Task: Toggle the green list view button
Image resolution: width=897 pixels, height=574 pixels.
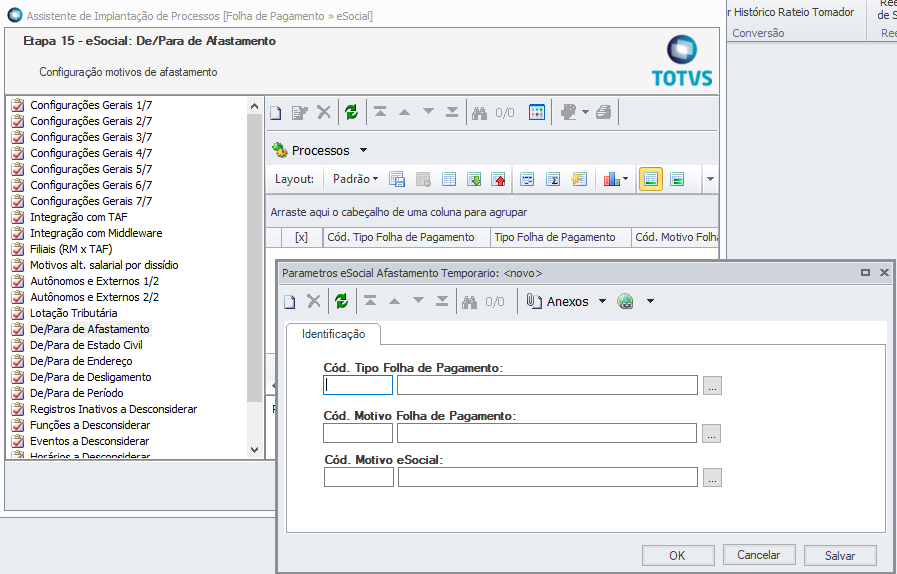Action: coord(677,179)
